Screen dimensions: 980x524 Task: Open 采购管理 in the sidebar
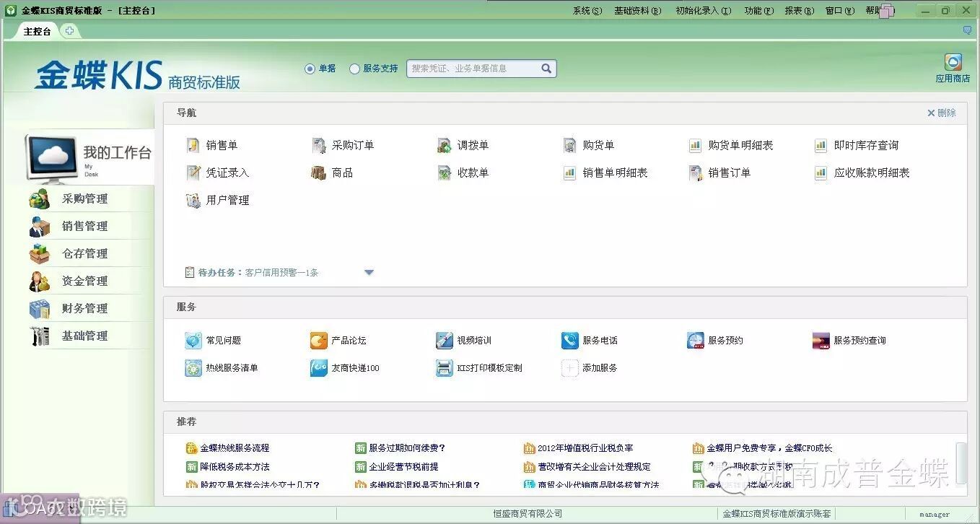84,198
